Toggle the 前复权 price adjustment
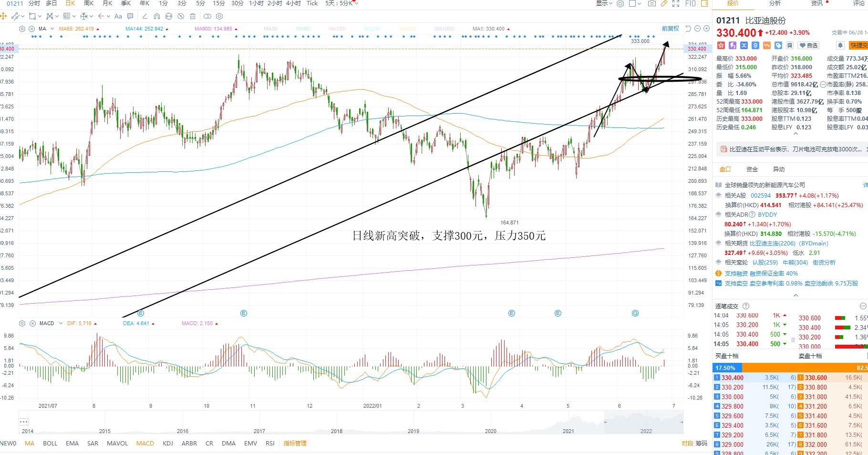Screen dimensions: 868x455 point(670,29)
